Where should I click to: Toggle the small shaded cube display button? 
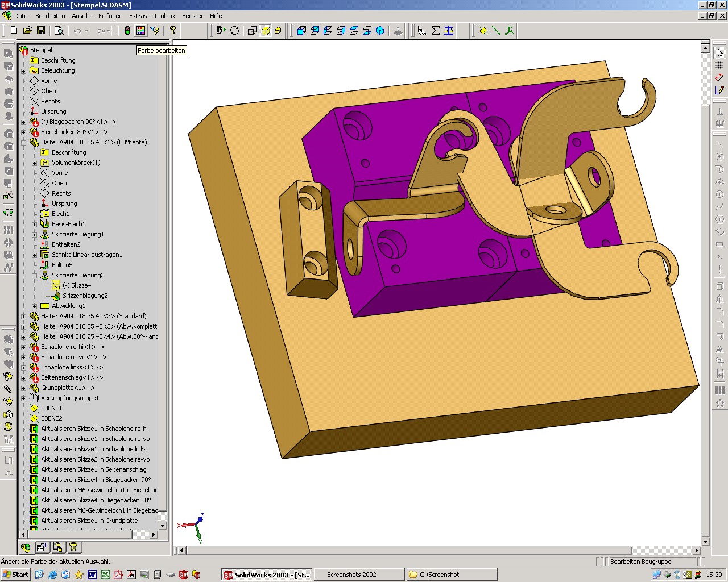pyautogui.click(x=278, y=31)
